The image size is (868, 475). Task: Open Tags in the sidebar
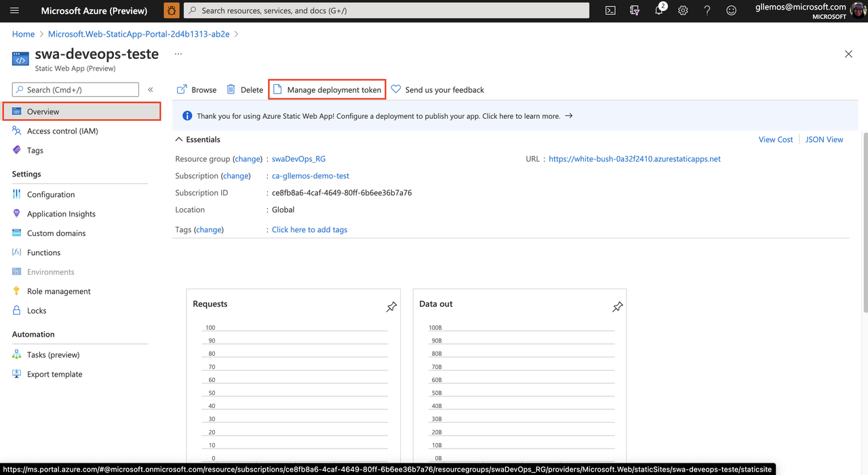click(x=35, y=151)
